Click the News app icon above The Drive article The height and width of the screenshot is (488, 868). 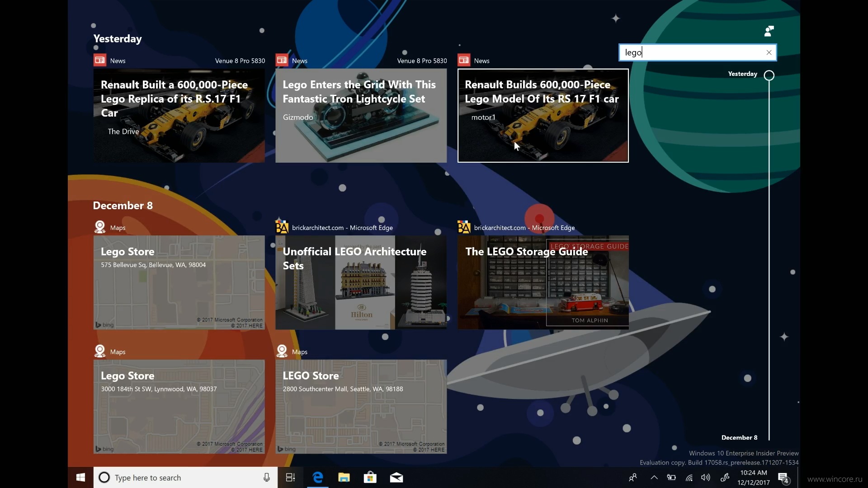[x=100, y=60]
